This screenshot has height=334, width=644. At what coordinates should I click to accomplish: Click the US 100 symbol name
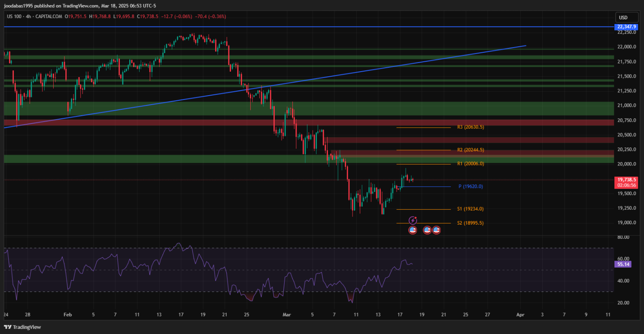click(x=15, y=16)
